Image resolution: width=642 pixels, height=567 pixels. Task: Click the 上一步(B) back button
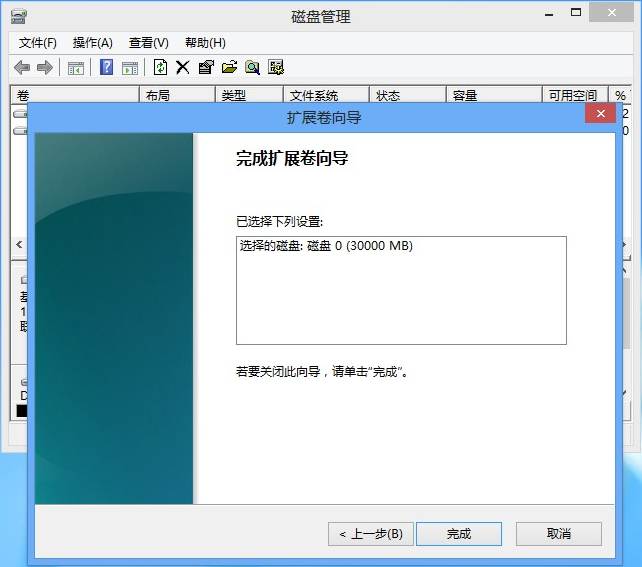point(371,534)
